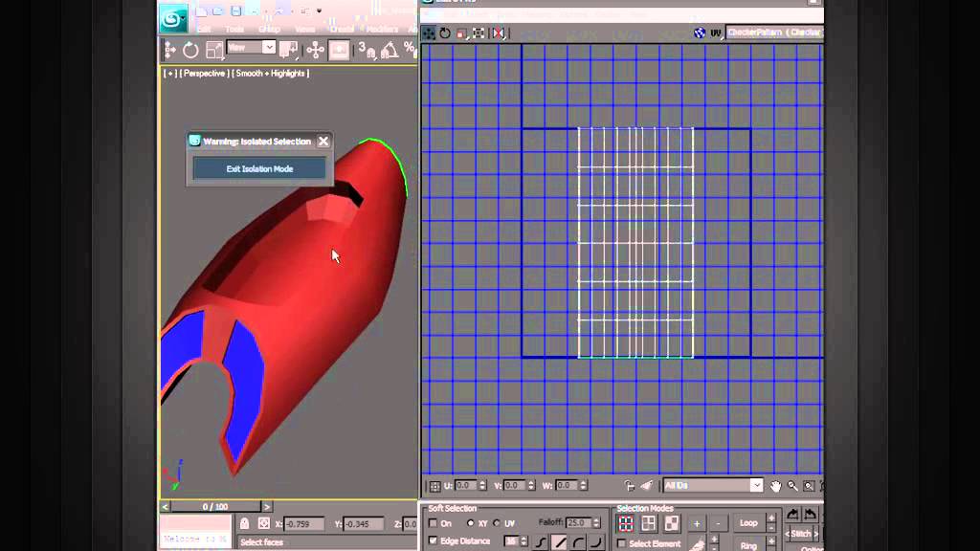Select the Scale tool in main toolbar

[213, 50]
